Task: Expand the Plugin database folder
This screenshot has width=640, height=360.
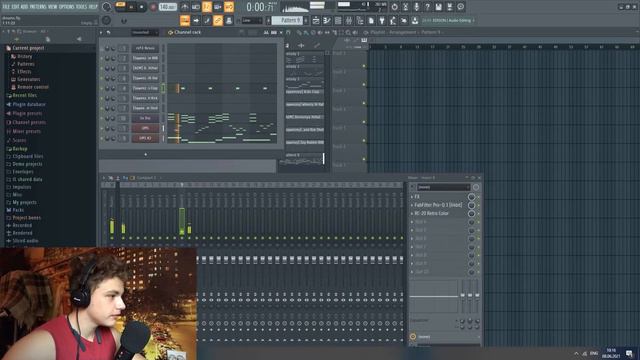Action: click(29, 104)
